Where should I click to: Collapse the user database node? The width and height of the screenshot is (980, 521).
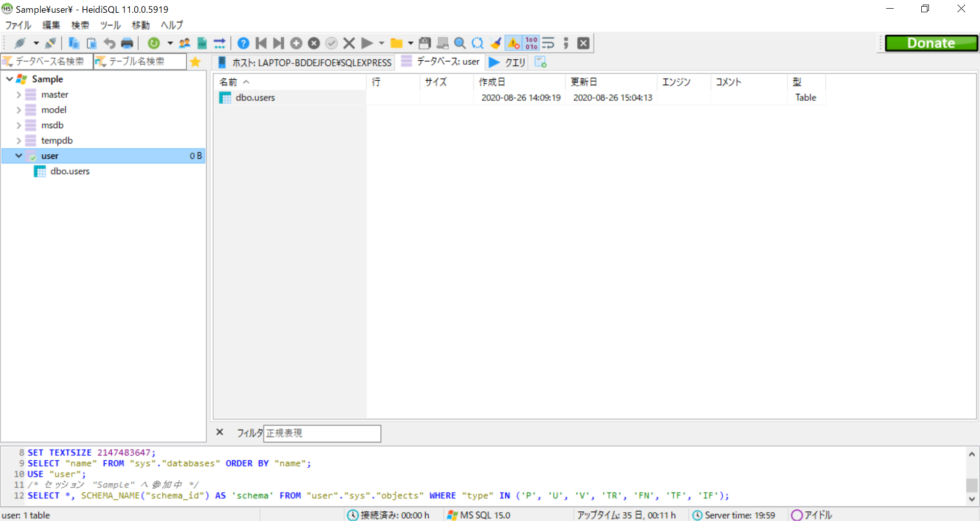pyautogui.click(x=18, y=156)
